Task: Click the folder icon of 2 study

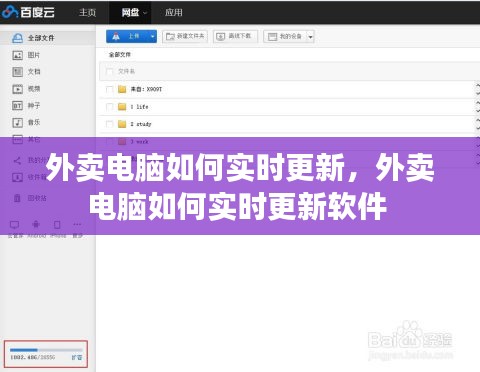Action: [122, 124]
